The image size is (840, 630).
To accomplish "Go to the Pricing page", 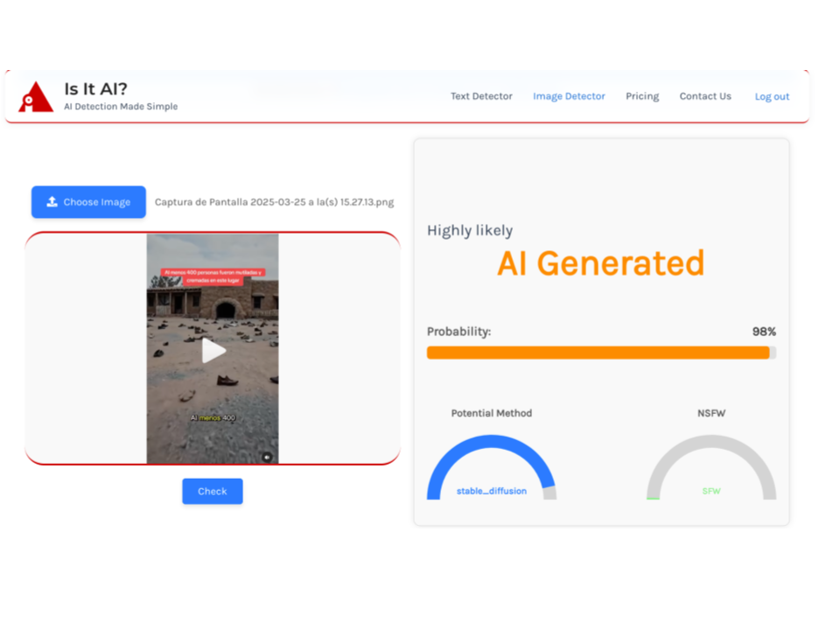I will [642, 96].
